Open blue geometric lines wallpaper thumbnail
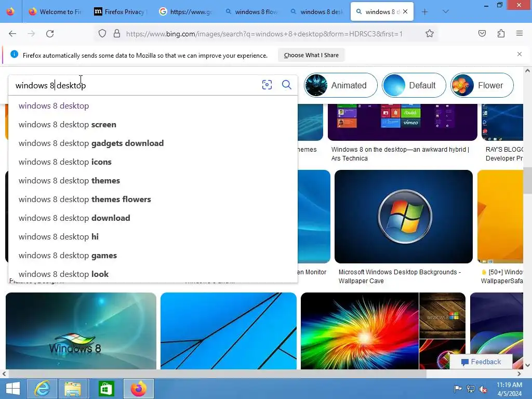Viewport: 532px width, 399px height. (229, 331)
